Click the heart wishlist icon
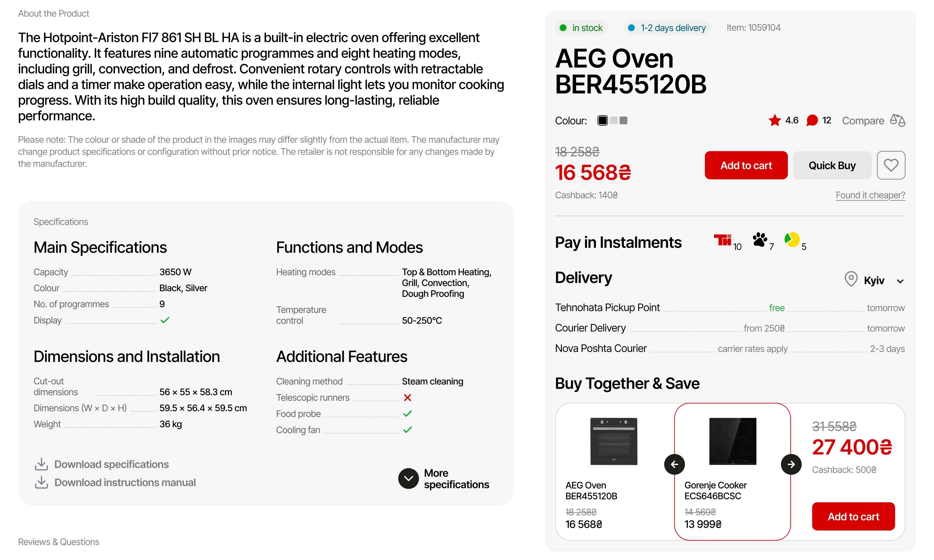 point(891,165)
